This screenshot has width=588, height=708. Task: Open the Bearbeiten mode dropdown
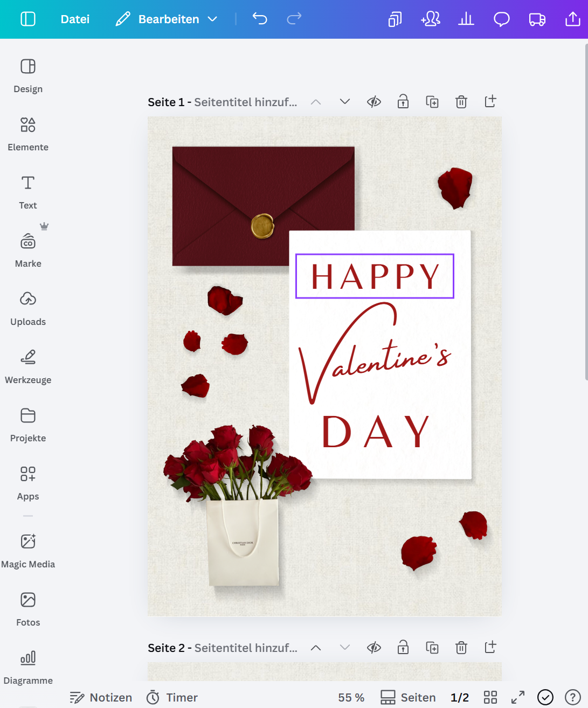[167, 19]
